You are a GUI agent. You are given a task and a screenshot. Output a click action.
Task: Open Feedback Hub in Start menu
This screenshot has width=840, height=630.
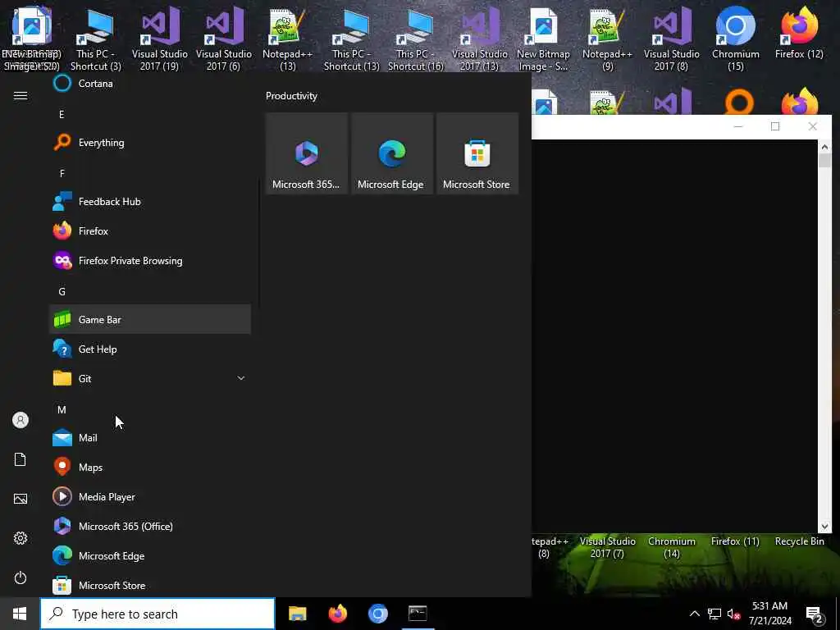click(150, 202)
